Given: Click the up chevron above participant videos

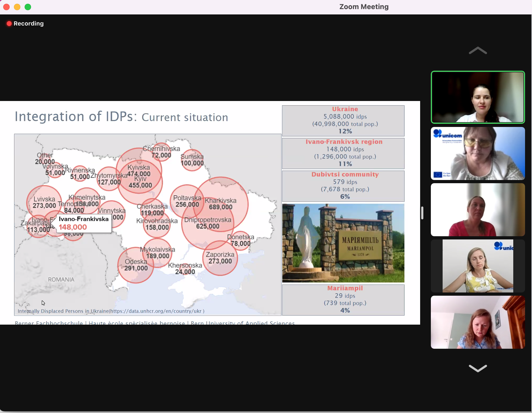Looking at the screenshot, I should click(x=478, y=51).
